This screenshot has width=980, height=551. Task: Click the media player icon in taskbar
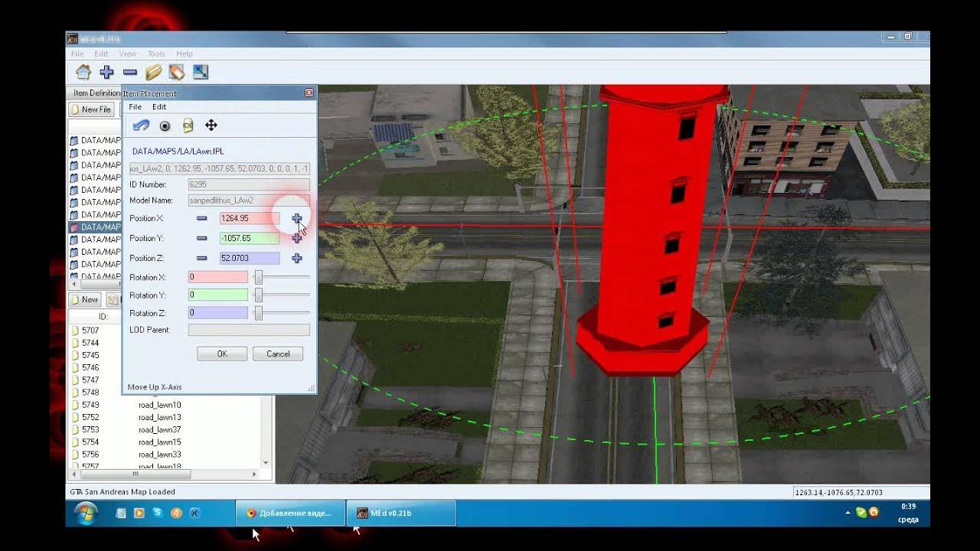pos(139,513)
